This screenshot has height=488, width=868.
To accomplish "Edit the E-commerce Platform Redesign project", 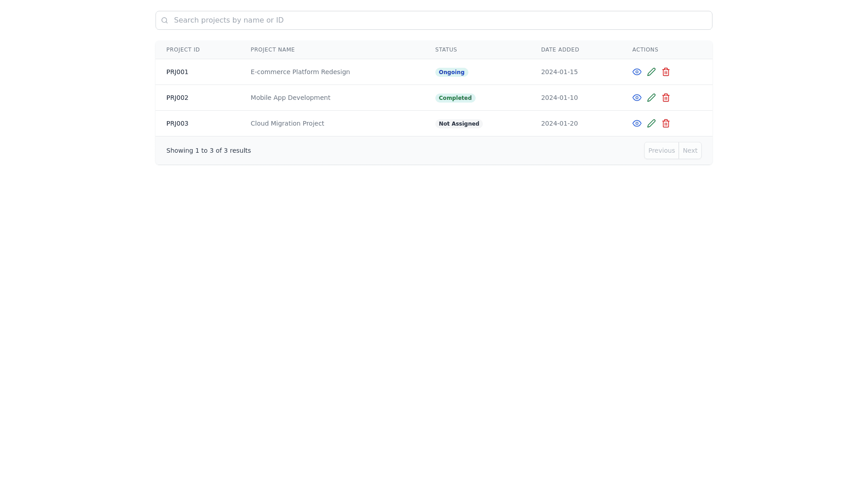I will [x=651, y=72].
